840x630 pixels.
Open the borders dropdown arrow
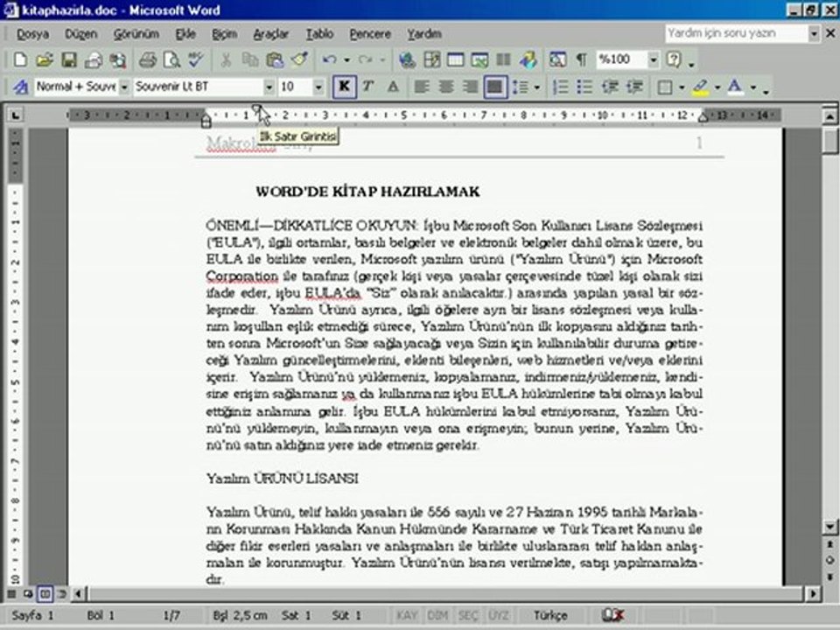click(682, 87)
